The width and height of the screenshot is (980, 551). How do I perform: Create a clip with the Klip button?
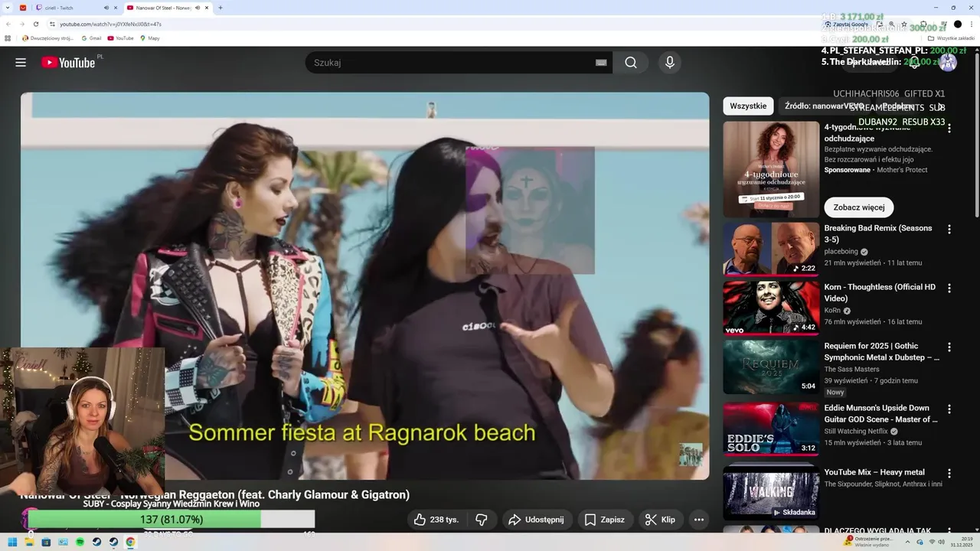click(x=661, y=520)
